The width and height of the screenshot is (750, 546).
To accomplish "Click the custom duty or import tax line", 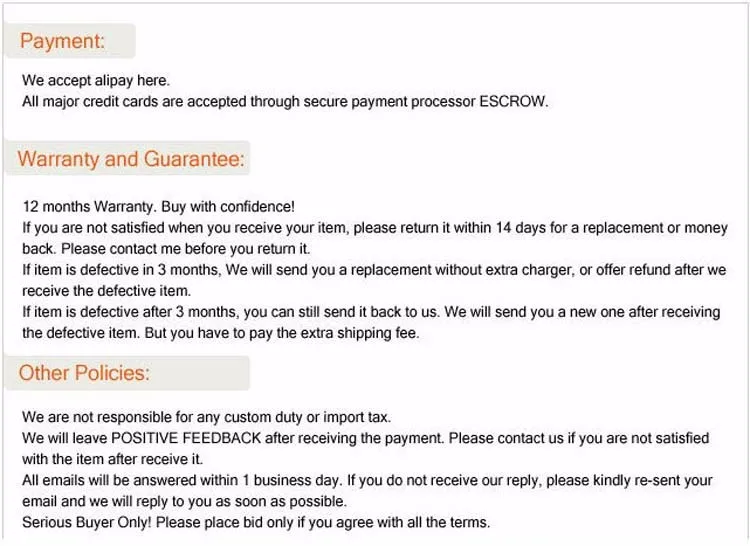I will 207,417.
